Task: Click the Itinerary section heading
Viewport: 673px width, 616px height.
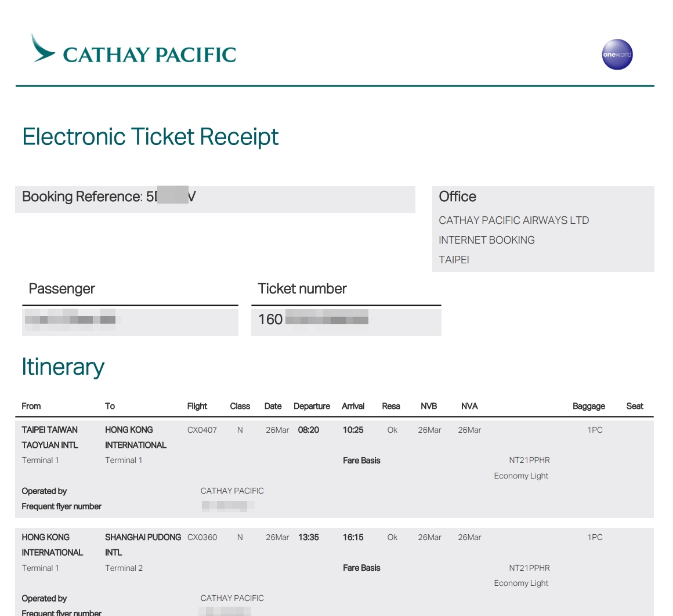Action: pos(63,367)
